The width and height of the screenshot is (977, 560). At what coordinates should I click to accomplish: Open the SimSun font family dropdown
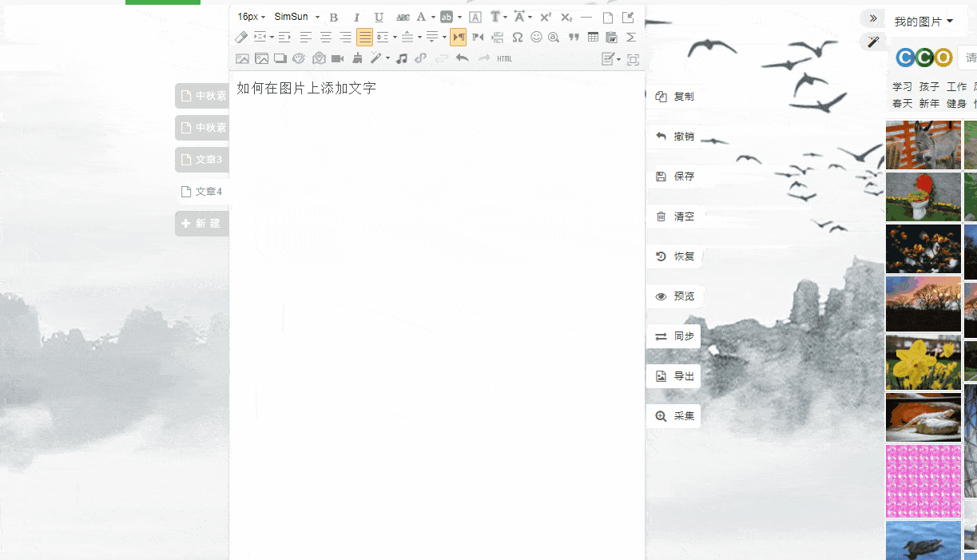(296, 17)
